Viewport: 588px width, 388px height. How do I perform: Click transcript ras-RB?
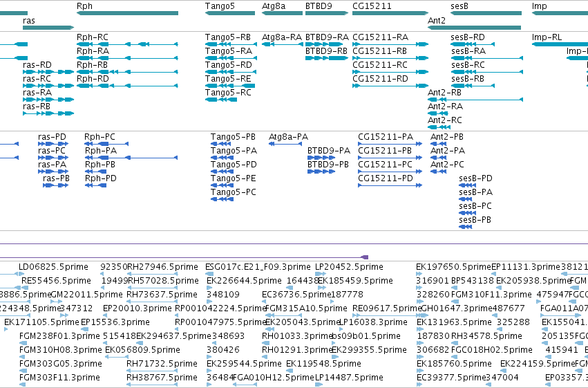(48, 113)
